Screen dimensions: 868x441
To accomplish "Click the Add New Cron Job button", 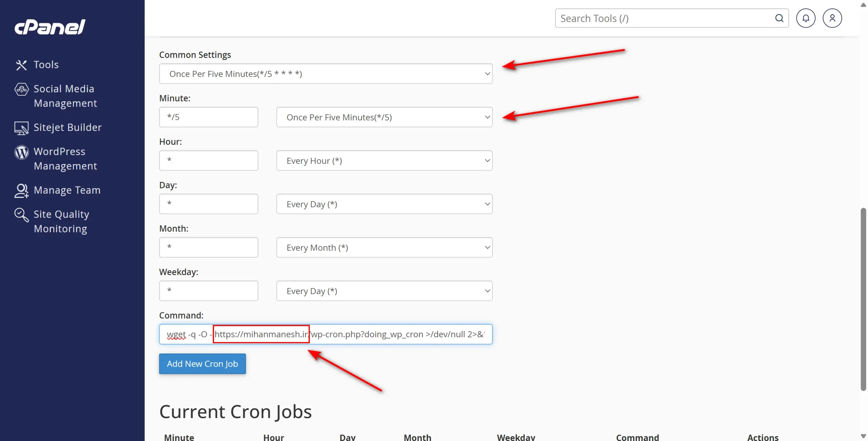I will (x=202, y=364).
